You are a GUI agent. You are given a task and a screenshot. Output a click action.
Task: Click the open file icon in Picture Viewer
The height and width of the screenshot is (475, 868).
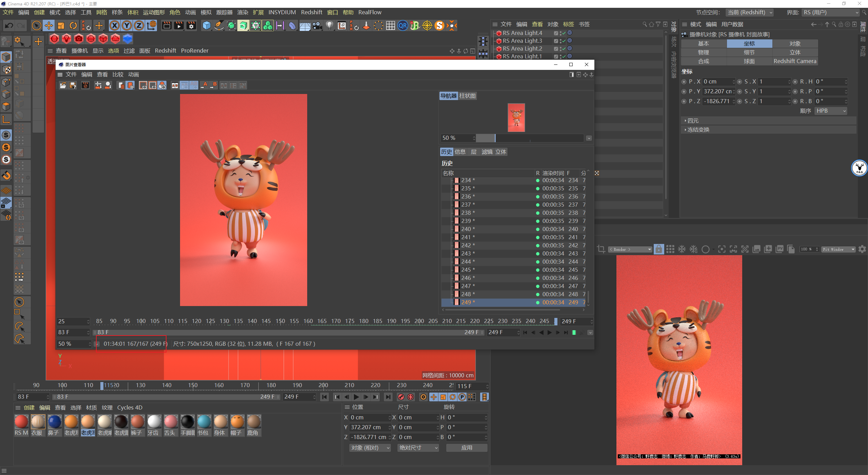[x=63, y=85]
